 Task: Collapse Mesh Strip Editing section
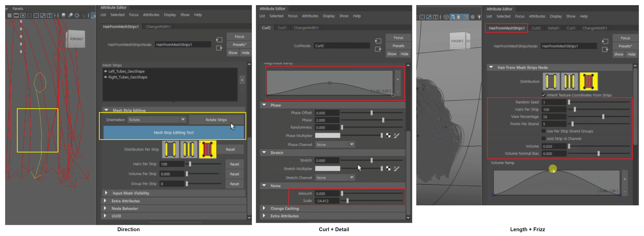tap(107, 110)
